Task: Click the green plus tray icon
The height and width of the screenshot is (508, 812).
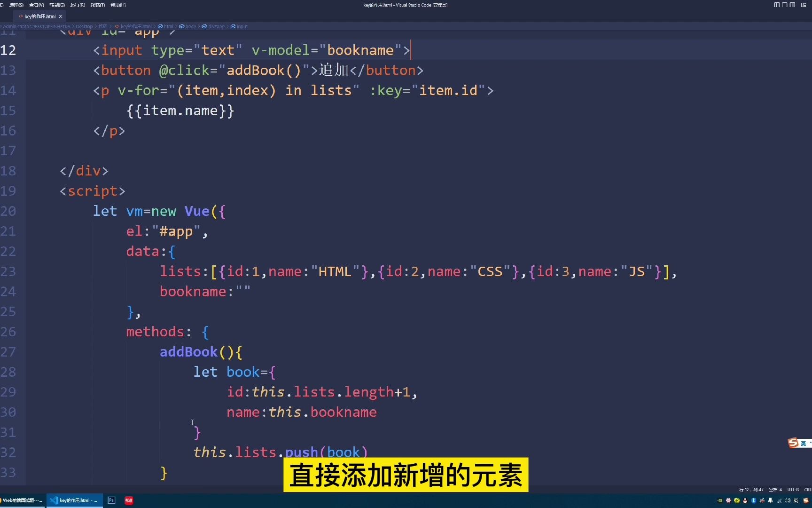Action: [x=737, y=500]
